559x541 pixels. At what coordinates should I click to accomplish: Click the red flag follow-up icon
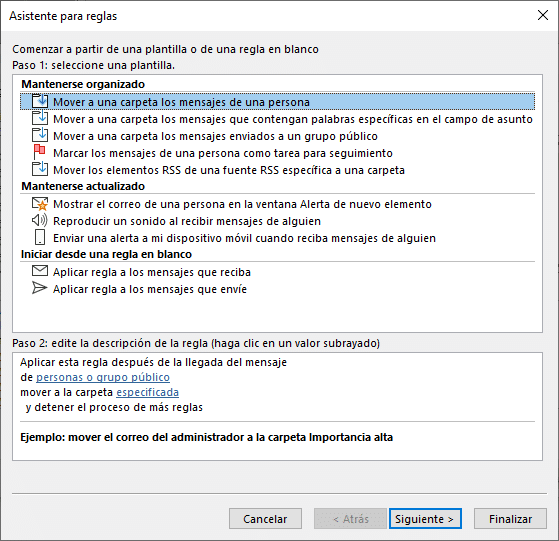[39, 152]
